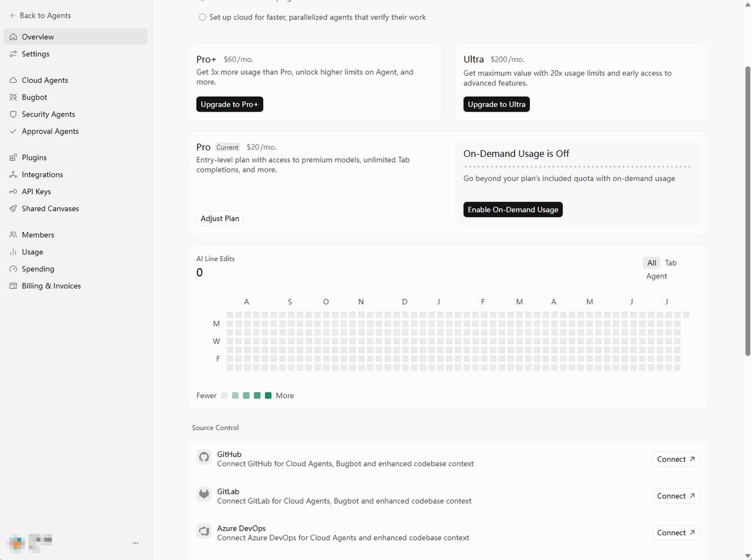Click the API Keys key icon
Image resolution: width=752 pixels, height=560 pixels.
[x=13, y=192]
